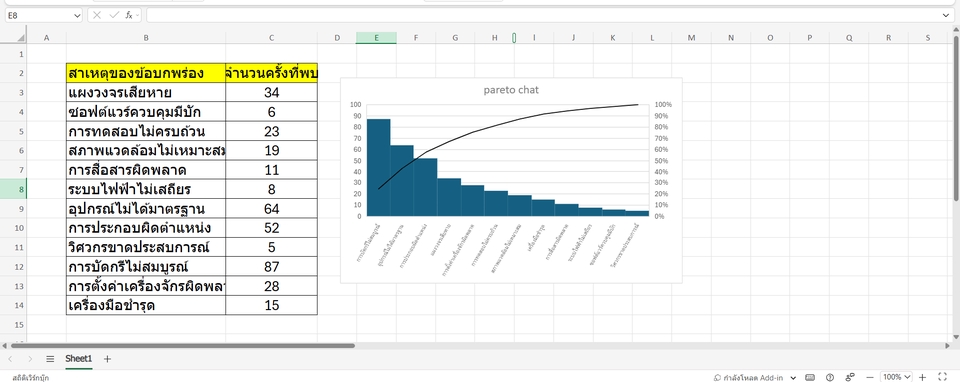Viewport: 960px width, 382px height.
Task: Switch to the Sheet1 tab
Action: pyautogui.click(x=78, y=359)
